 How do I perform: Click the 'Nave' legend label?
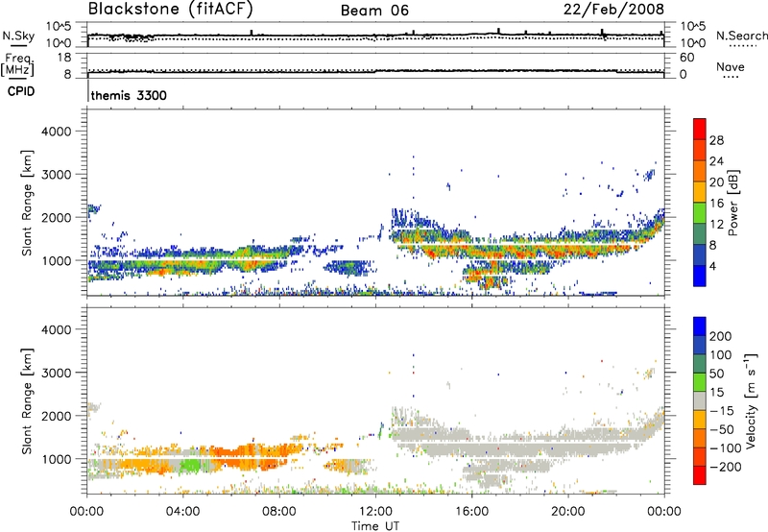pos(731,67)
